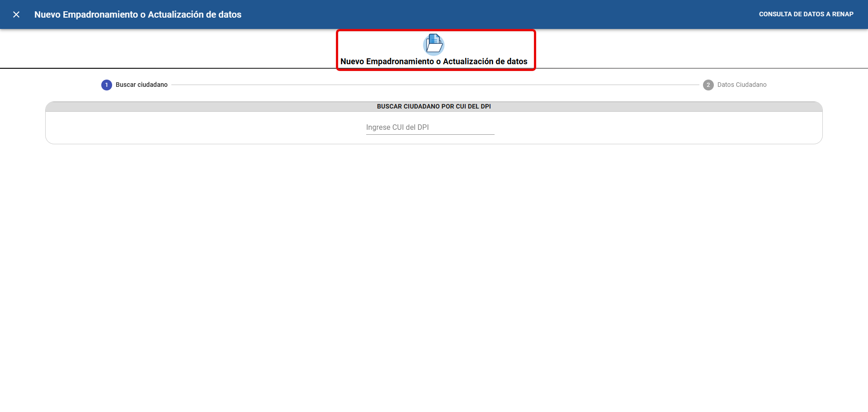868x412 pixels.
Task: Jump to the Datos Ciudadano step label
Action: (x=742, y=85)
